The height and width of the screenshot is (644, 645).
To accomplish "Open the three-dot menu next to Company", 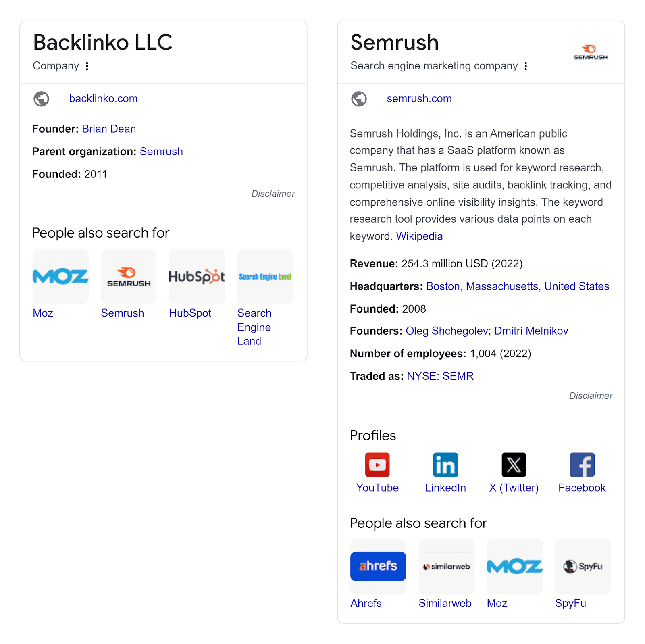I will tap(87, 66).
